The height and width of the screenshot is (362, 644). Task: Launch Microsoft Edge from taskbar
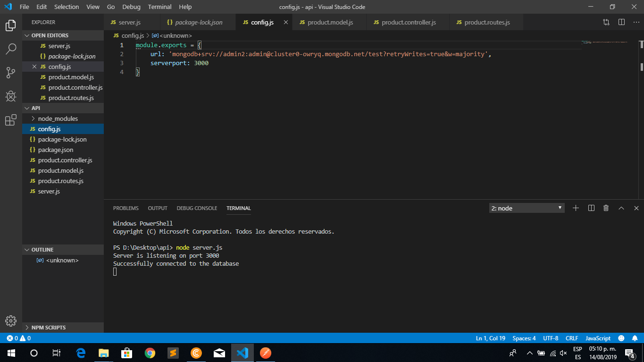point(81,353)
